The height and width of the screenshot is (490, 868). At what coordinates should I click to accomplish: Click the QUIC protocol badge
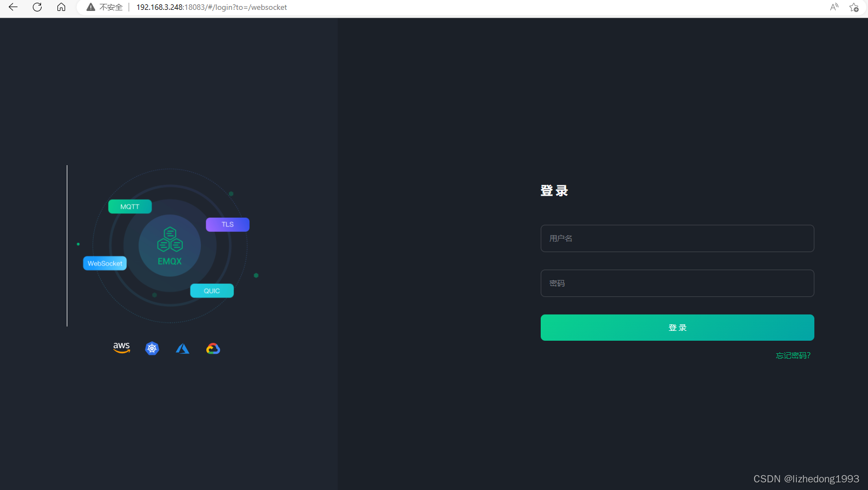click(212, 291)
